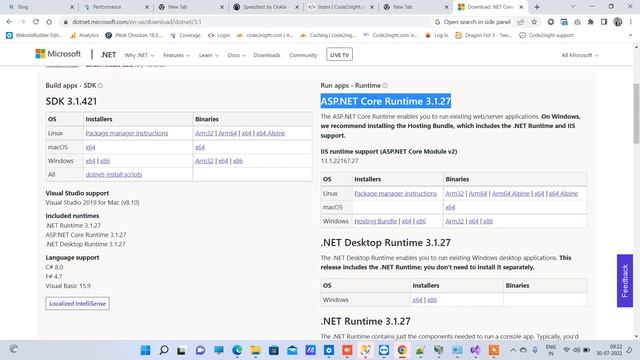Download SDK macOS x64 installer
Viewport: 640px width, 360px height.
coord(90,147)
